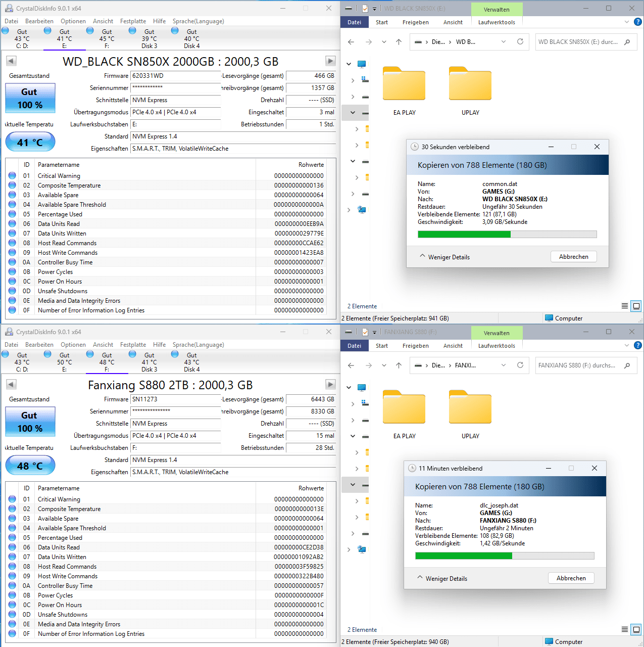The image size is (644, 647).
Task: Select Data Units Written row in Fanxiang window
Action: click(x=167, y=557)
